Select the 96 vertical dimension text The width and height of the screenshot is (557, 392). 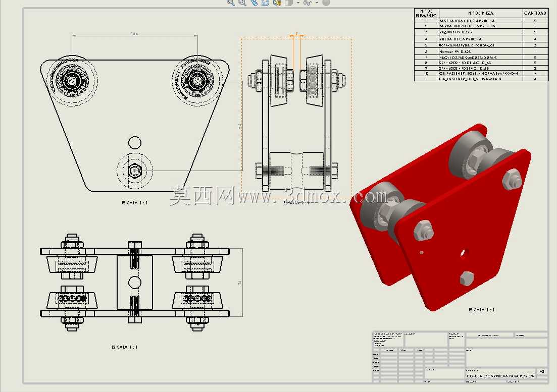[240, 126]
